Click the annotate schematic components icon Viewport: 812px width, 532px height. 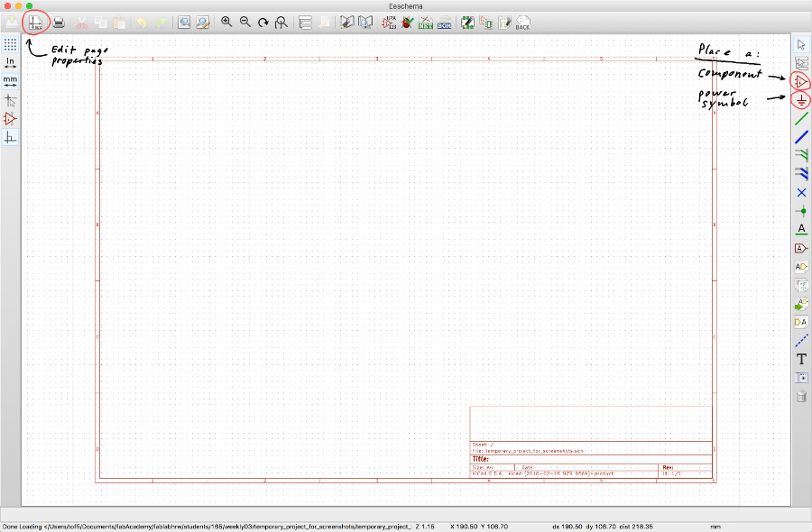click(x=389, y=23)
